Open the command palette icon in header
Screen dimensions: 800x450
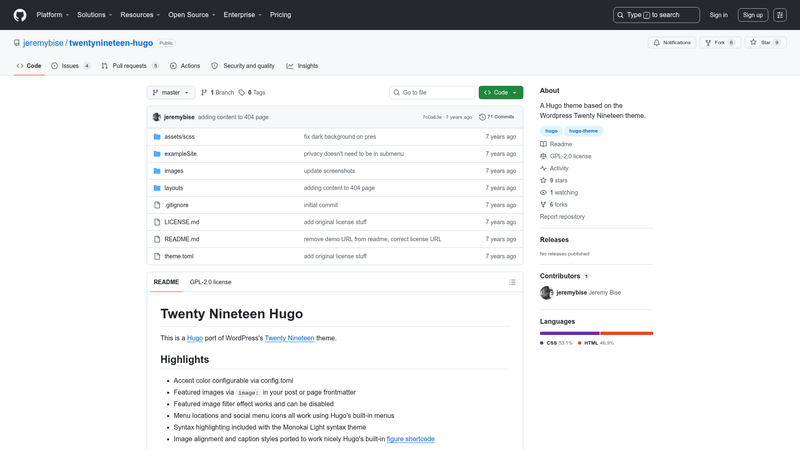[x=780, y=15]
